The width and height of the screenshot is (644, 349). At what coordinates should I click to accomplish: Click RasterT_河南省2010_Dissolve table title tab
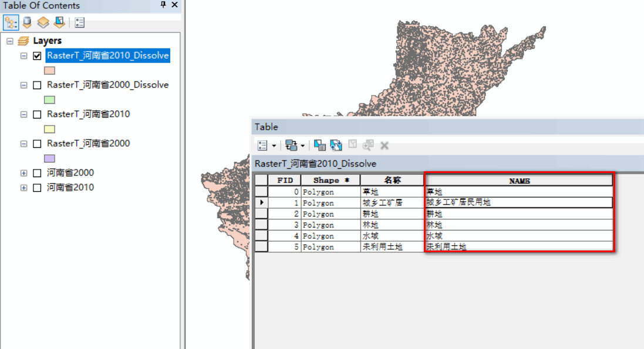click(315, 164)
